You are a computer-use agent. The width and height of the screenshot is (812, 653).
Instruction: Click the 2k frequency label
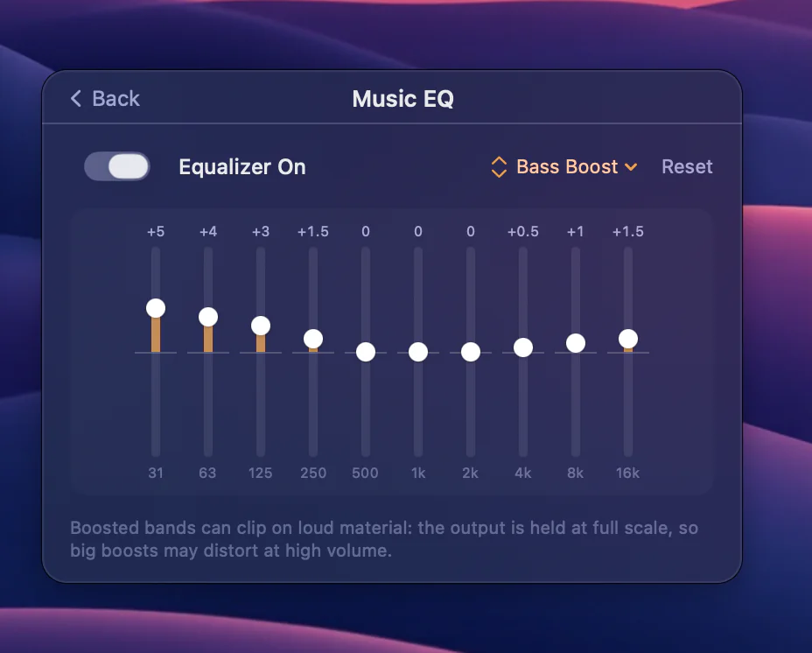pos(470,473)
